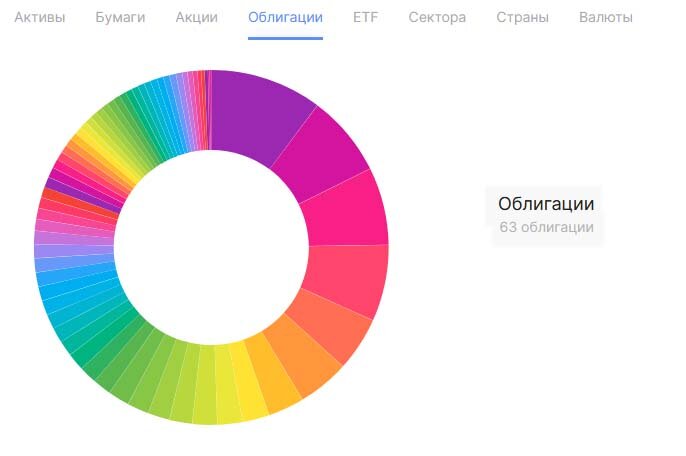Open the Сектора tab
This screenshot has width=686, height=456.
coord(437,18)
